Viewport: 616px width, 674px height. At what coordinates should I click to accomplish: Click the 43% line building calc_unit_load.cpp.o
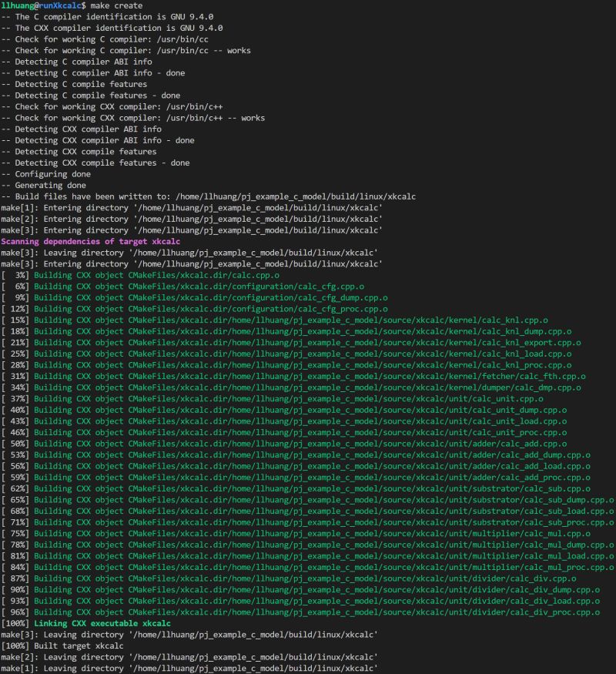click(284, 421)
